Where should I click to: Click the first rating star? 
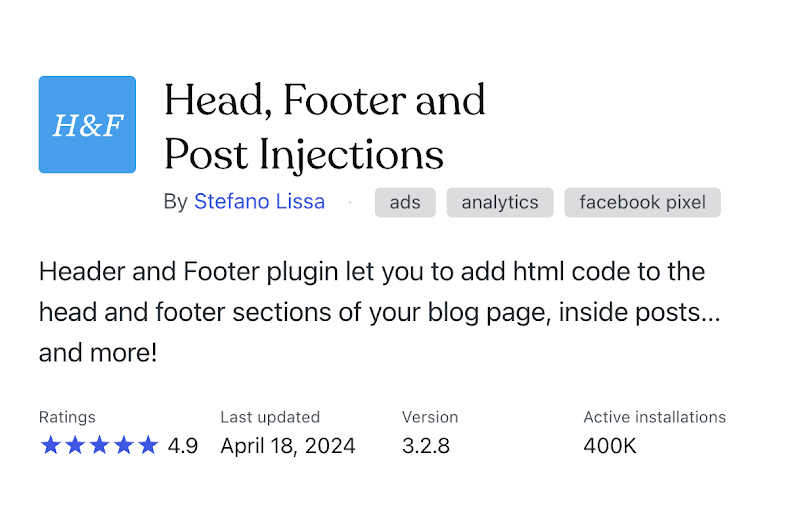pos(51,445)
